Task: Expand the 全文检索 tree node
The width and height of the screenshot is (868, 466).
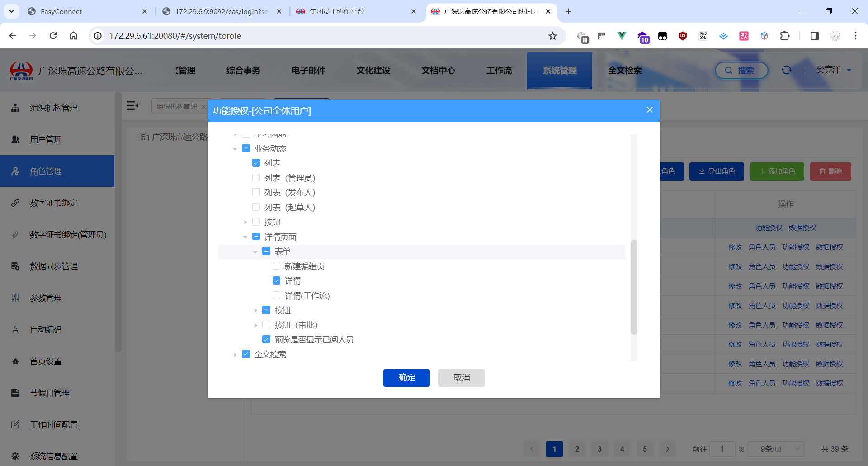Action: point(235,355)
